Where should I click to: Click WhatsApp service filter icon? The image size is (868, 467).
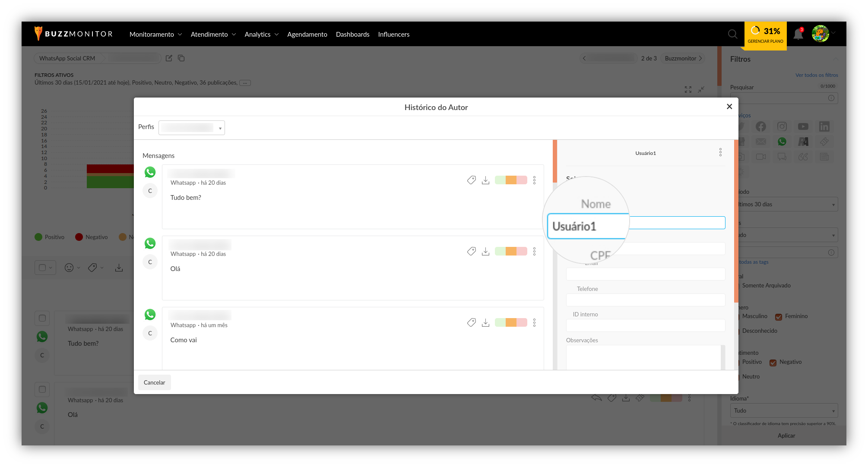point(782,142)
